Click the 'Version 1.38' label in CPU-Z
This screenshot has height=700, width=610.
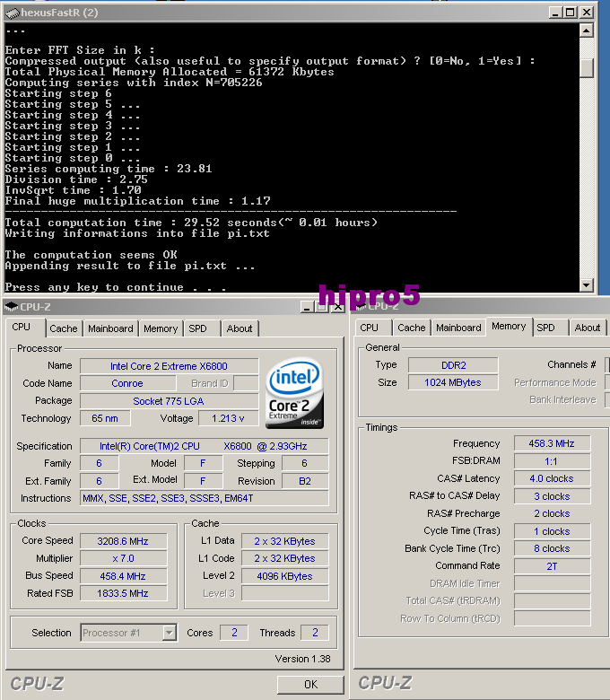302,659
